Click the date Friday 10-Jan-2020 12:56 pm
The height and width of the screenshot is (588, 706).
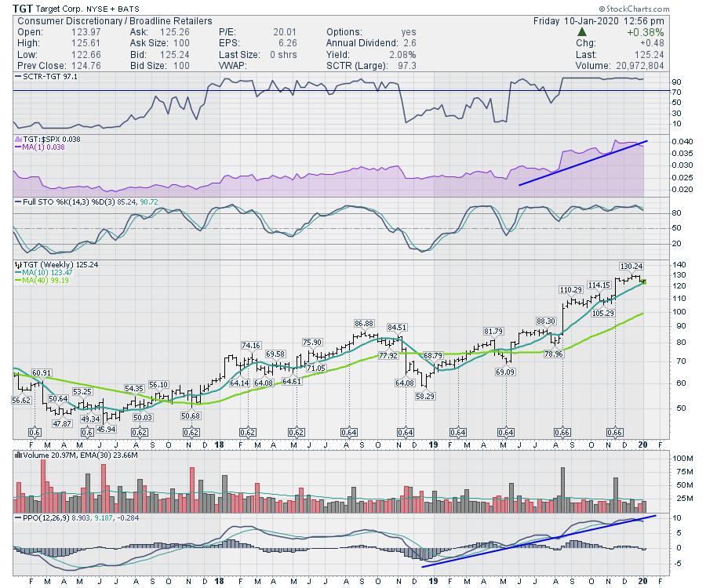pyautogui.click(x=599, y=21)
